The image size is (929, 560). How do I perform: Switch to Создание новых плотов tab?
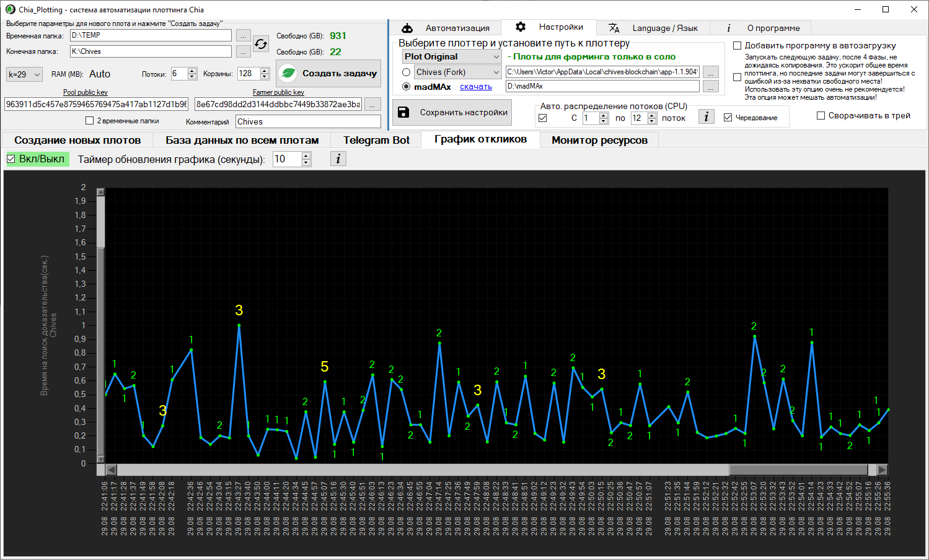tap(77, 141)
